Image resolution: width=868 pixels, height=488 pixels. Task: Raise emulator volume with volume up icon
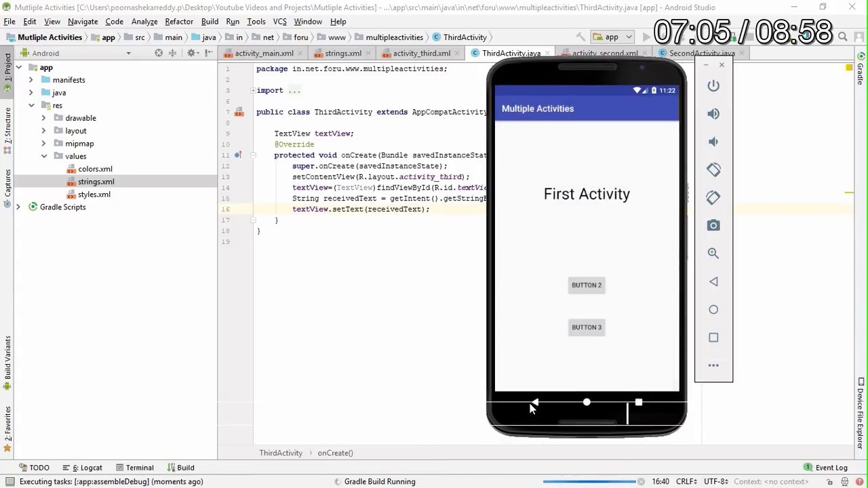pos(713,114)
